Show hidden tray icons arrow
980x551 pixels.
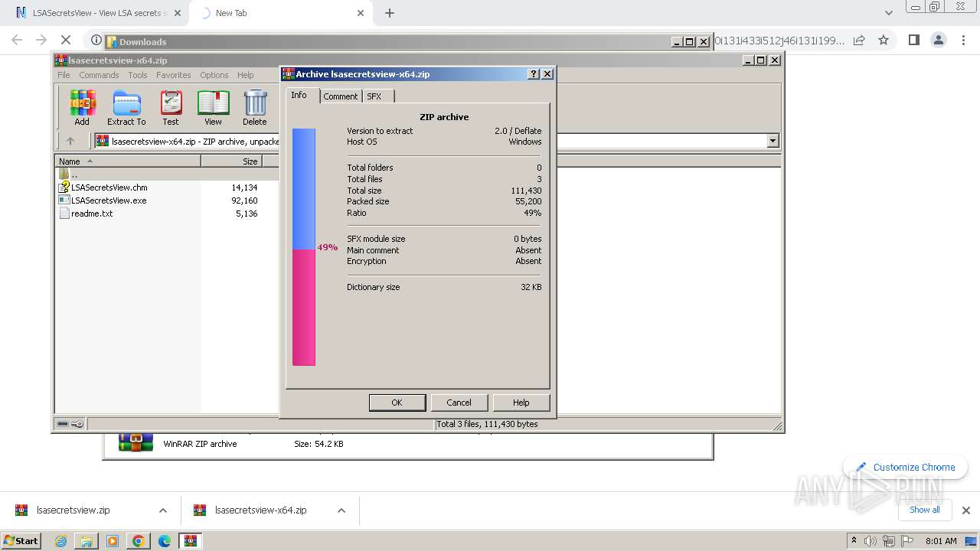(x=854, y=541)
